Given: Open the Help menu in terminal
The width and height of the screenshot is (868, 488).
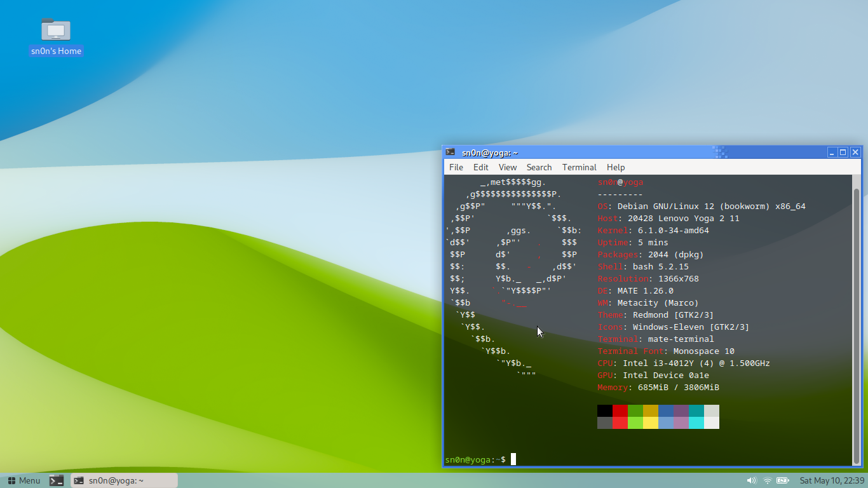Looking at the screenshot, I should click(616, 167).
